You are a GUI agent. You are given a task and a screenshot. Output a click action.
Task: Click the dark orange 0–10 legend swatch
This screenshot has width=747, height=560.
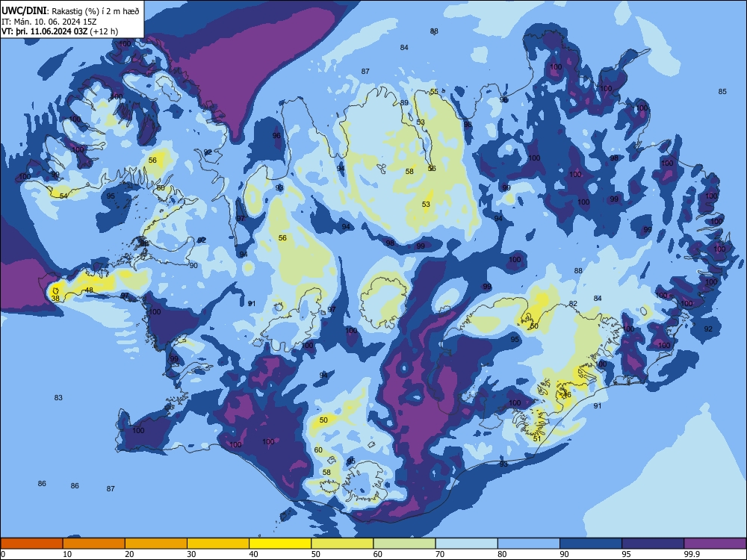click(31, 544)
